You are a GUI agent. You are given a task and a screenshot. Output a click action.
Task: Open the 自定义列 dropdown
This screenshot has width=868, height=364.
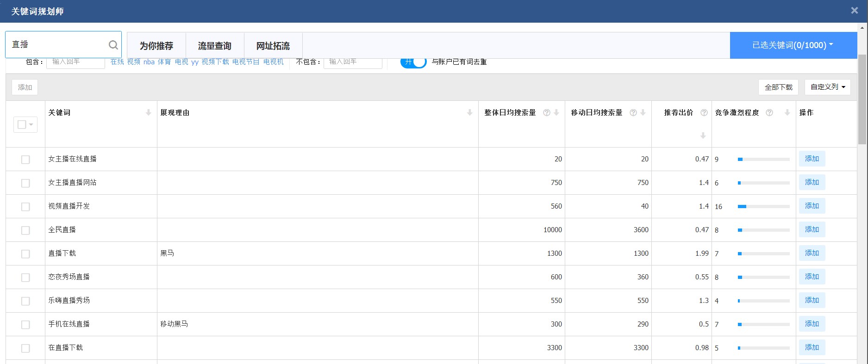point(828,87)
